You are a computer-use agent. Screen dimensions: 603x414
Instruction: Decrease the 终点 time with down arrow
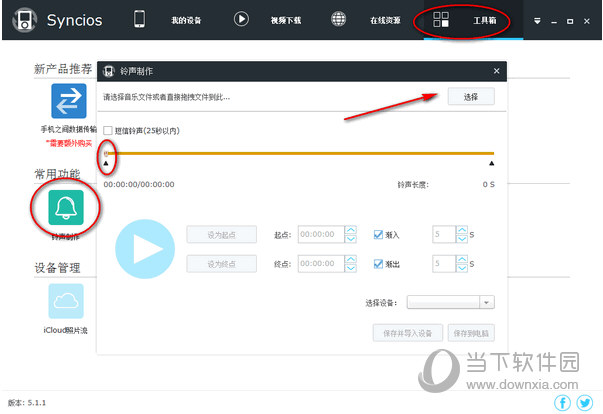pos(351,268)
